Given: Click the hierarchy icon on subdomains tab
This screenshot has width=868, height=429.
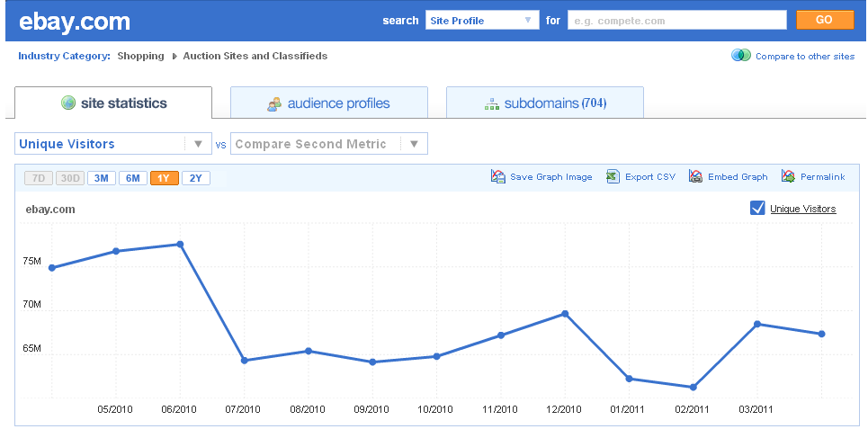Looking at the screenshot, I should point(492,103).
